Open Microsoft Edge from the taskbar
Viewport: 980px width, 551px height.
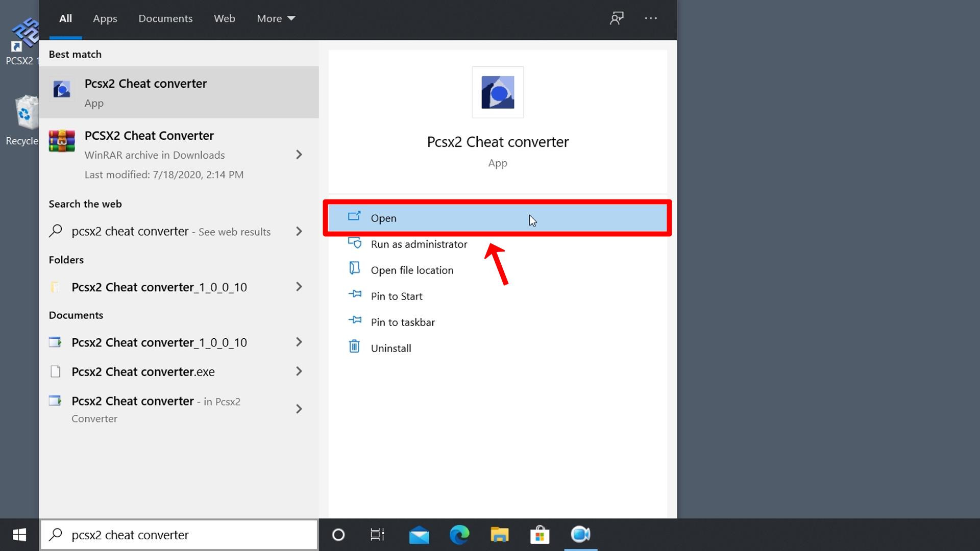pyautogui.click(x=459, y=535)
